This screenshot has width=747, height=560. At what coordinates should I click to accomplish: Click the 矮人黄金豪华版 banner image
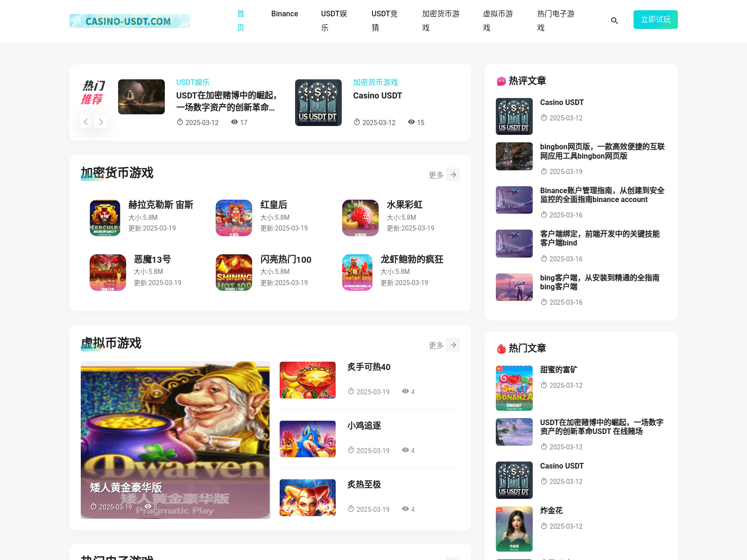175,440
